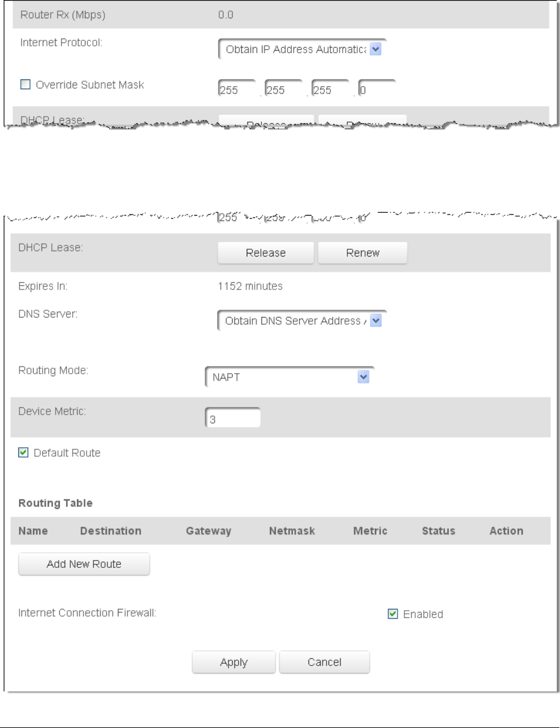
Task: Click the Add New Route button
Action: pyautogui.click(x=84, y=564)
